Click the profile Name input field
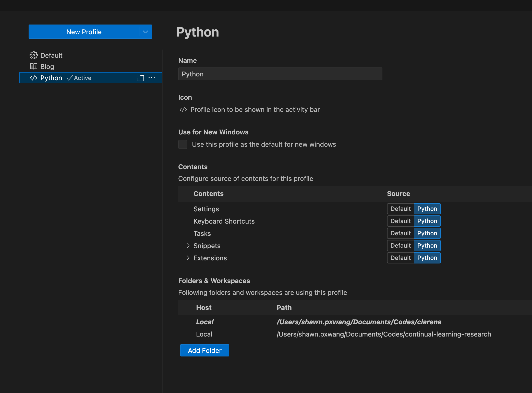 280,74
